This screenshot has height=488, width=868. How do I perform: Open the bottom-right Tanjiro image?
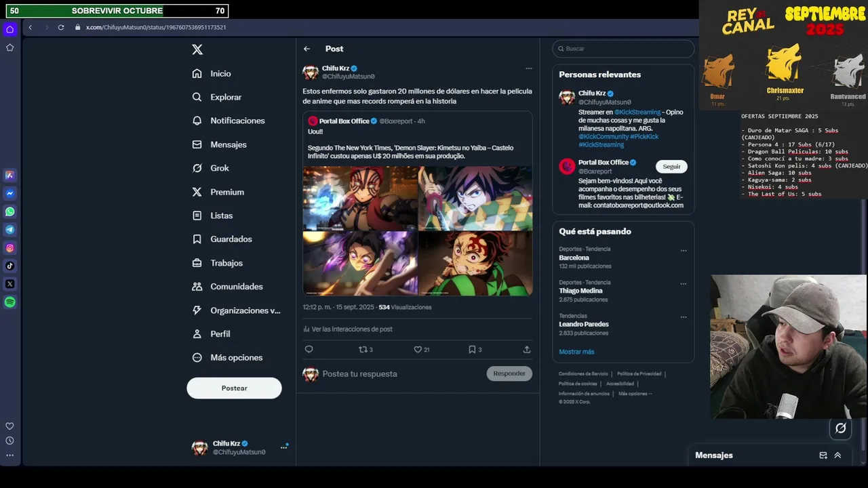(475, 263)
